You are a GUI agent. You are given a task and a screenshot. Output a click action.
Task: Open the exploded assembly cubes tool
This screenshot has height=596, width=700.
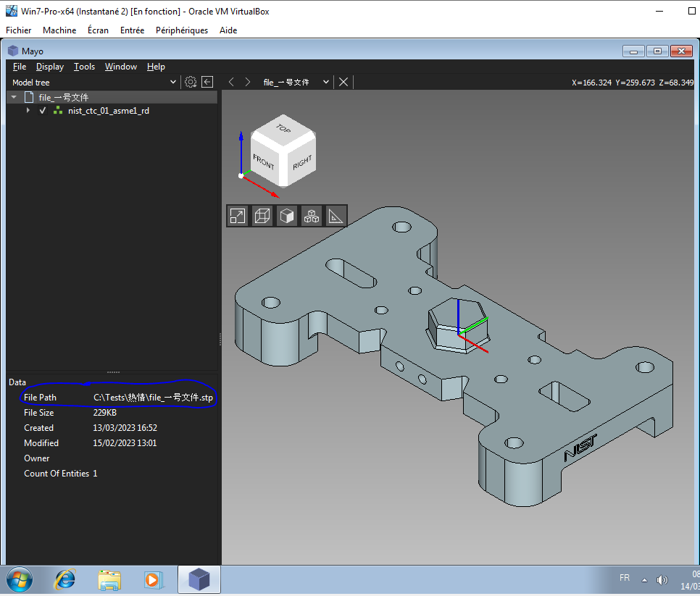point(311,217)
